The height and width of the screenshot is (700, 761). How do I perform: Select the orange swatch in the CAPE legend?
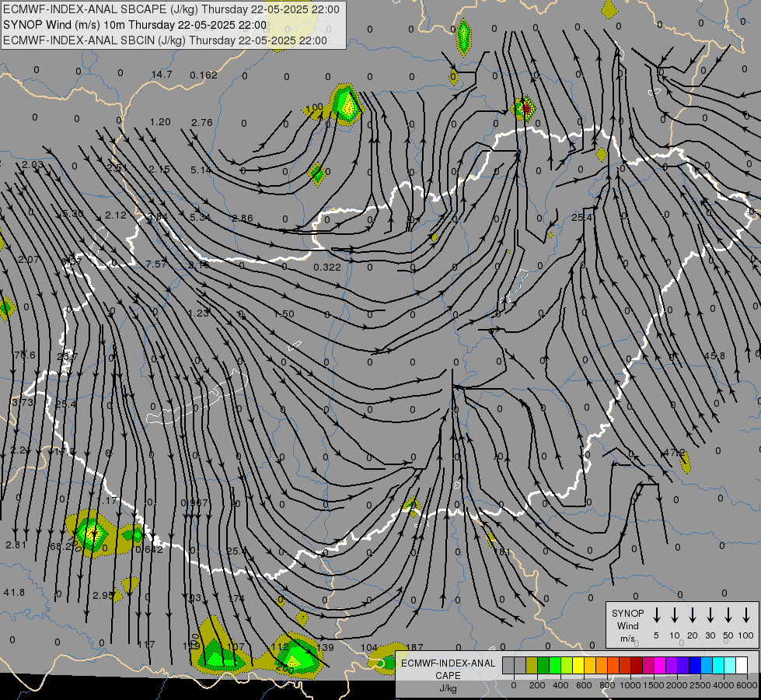pos(602,666)
